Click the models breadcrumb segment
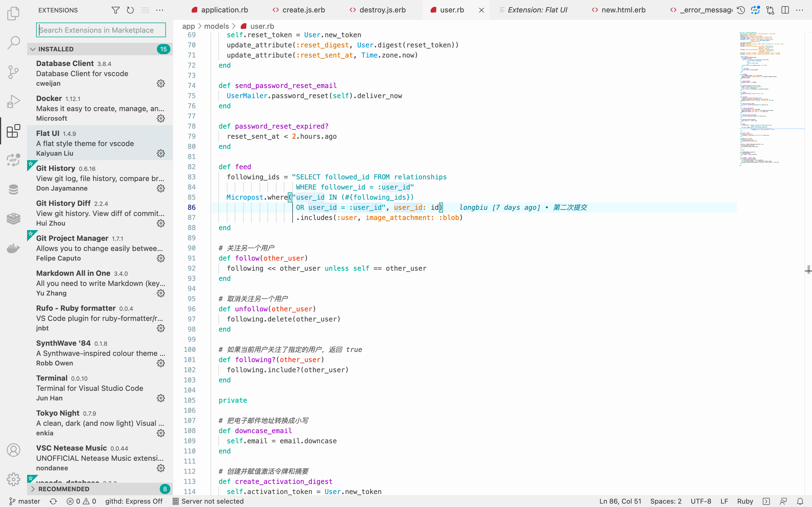The image size is (812, 507). pyautogui.click(x=216, y=26)
